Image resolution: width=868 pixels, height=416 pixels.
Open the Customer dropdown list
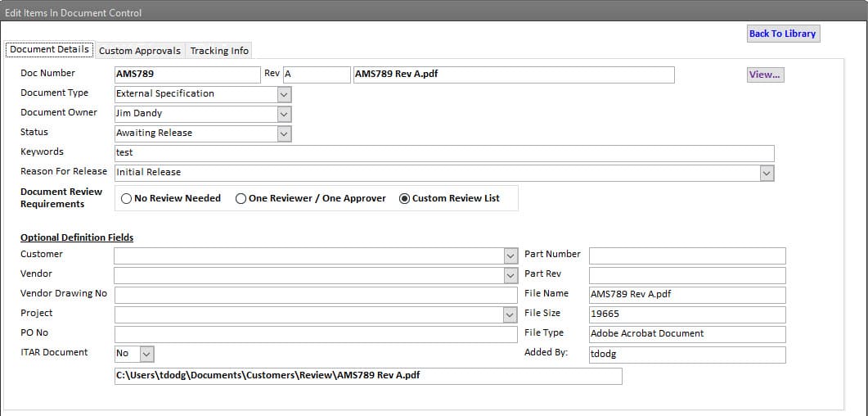pos(510,255)
